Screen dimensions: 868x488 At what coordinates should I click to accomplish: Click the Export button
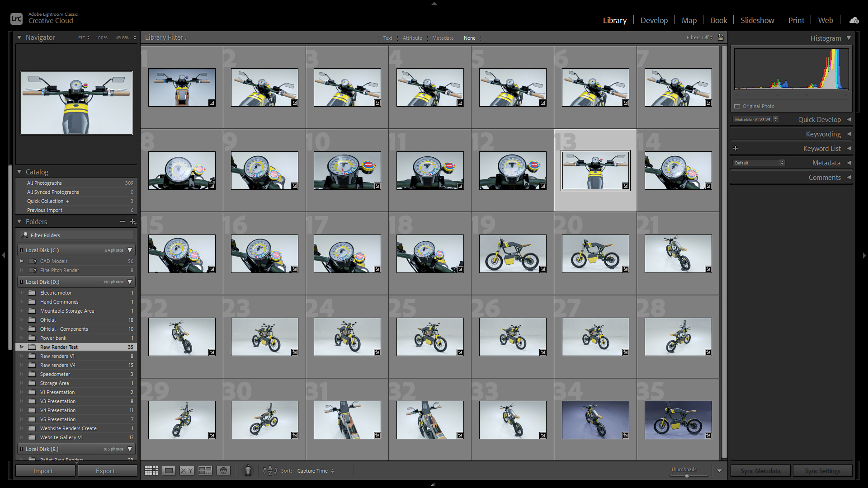coord(107,471)
